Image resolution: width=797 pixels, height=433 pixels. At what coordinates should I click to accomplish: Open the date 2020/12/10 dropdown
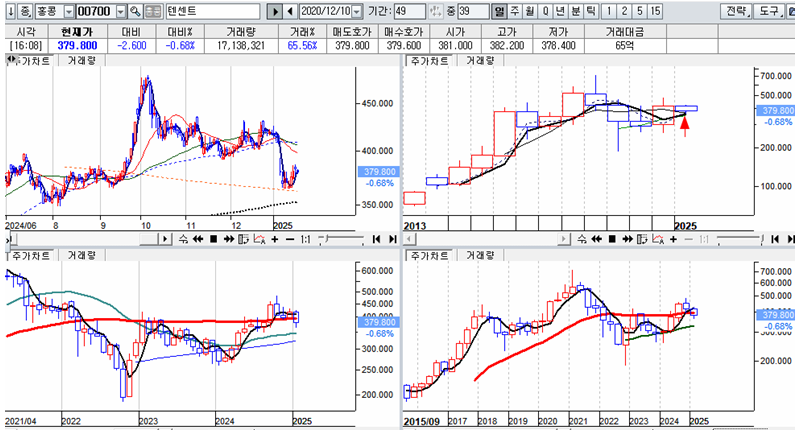pyautogui.click(x=357, y=11)
